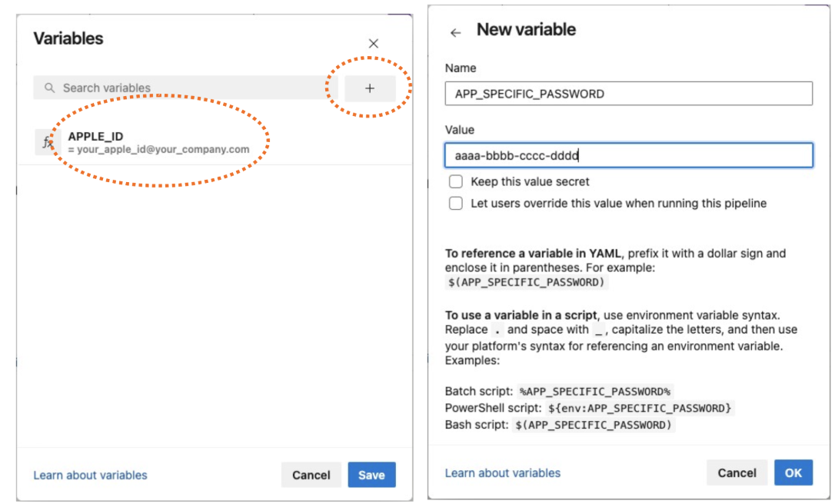835x504 pixels.
Task: Click the magnifier icon in search box
Action: 50,88
